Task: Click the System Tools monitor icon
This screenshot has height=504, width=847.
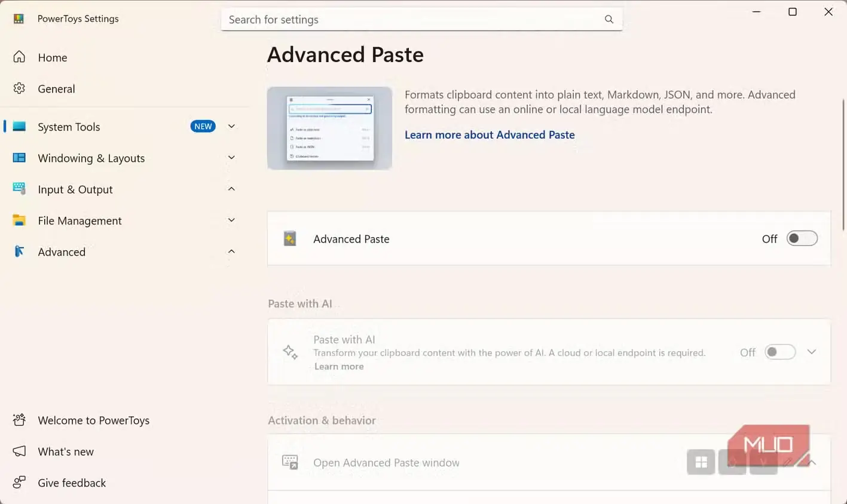Action: point(19,127)
